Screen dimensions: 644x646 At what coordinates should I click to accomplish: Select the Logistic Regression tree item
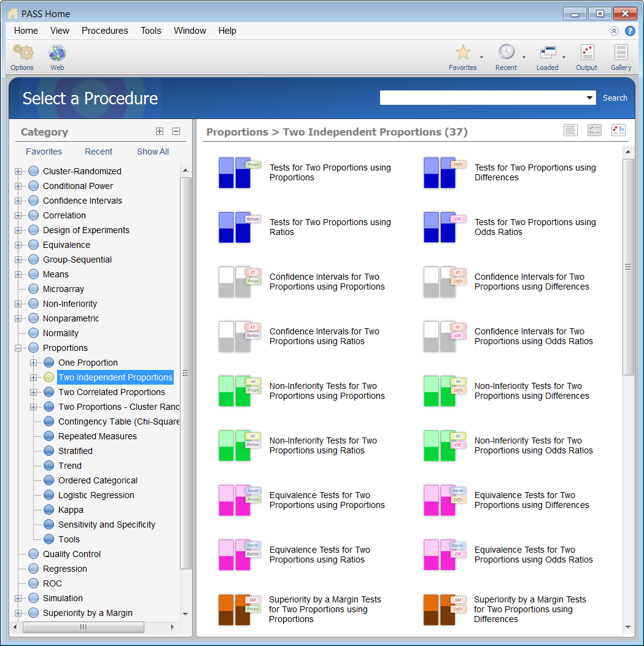tap(96, 495)
